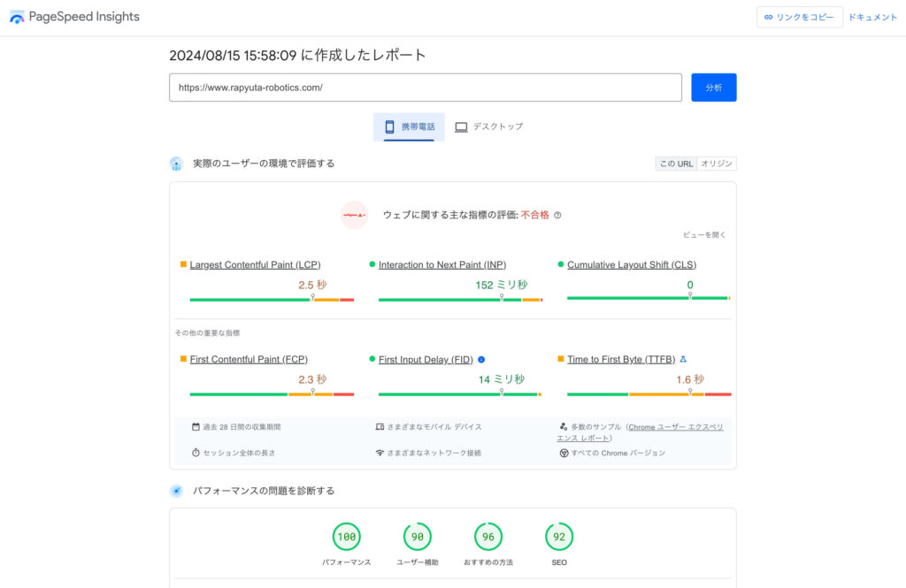
Task: Click the SEO score circle showing 92
Action: [558, 537]
